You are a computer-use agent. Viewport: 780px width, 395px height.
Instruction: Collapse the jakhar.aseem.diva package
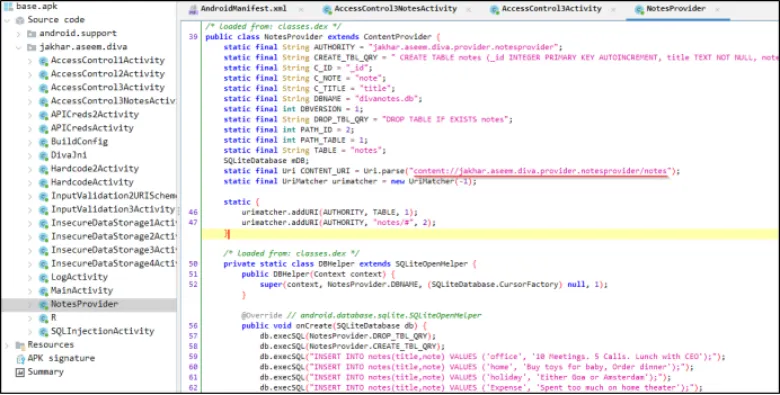click(18, 47)
